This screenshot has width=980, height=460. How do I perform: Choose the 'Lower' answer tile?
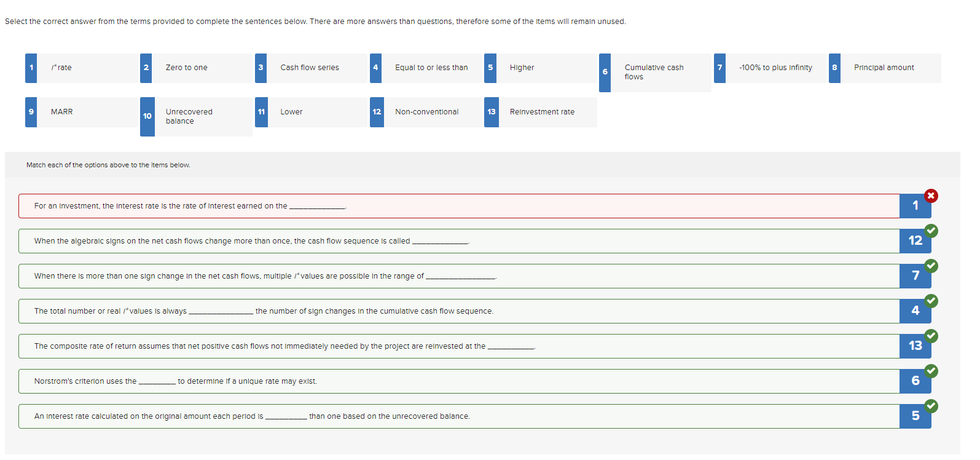(311, 112)
